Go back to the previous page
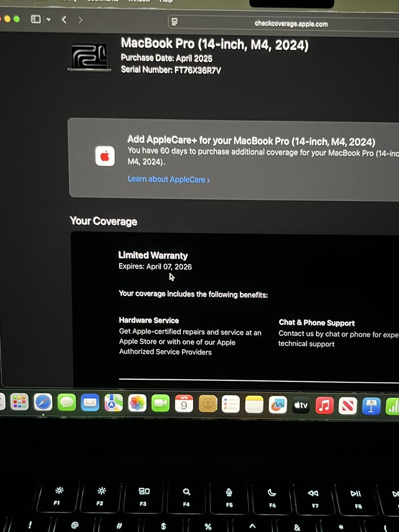Image resolution: width=399 pixels, height=532 pixels. 64,20
